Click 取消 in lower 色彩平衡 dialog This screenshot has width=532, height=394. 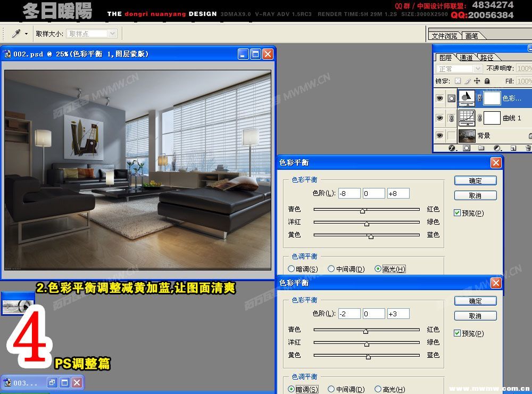475,316
